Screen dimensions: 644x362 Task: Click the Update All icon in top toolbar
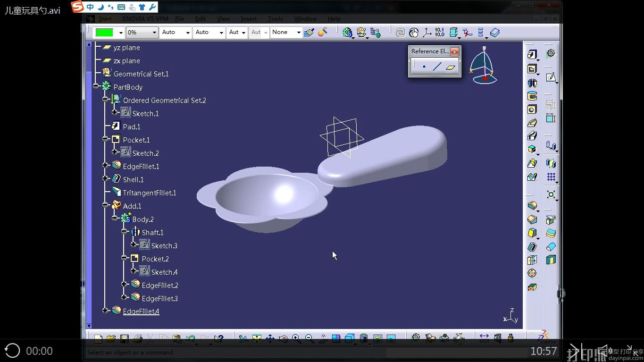point(401,32)
